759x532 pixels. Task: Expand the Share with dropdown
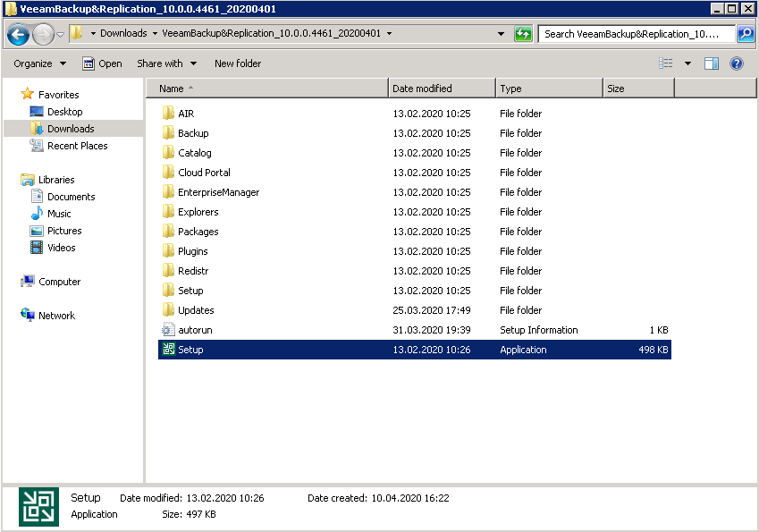166,63
